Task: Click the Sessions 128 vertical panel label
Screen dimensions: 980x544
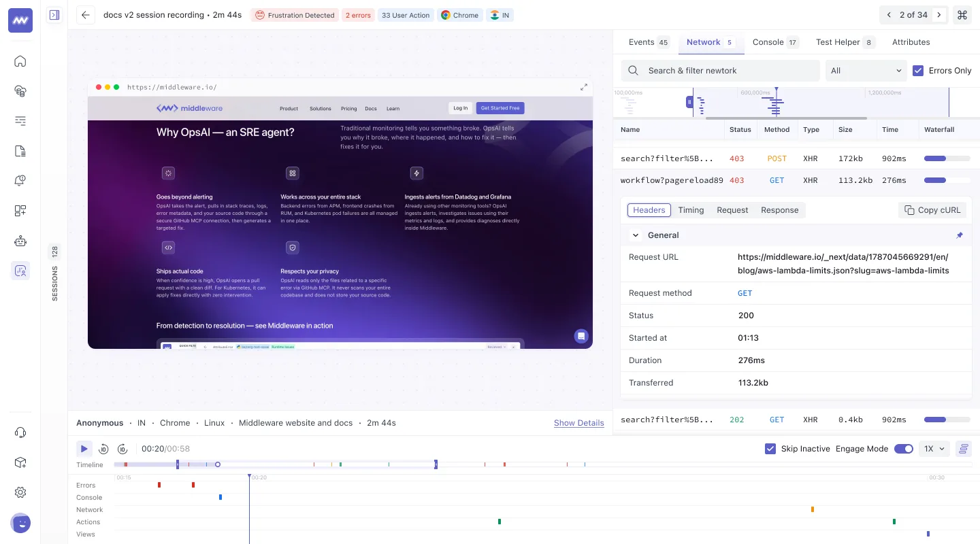Action: coord(54,273)
